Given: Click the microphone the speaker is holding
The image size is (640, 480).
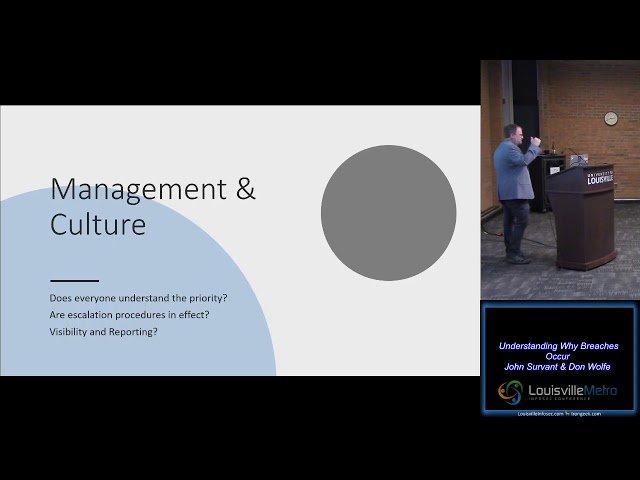Looking at the screenshot, I should (x=537, y=143).
